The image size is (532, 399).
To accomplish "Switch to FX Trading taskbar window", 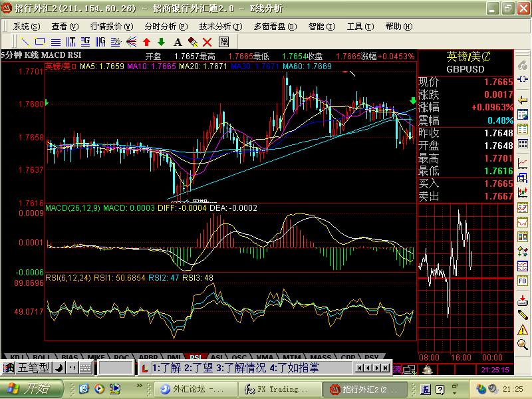I will click(x=280, y=389).
